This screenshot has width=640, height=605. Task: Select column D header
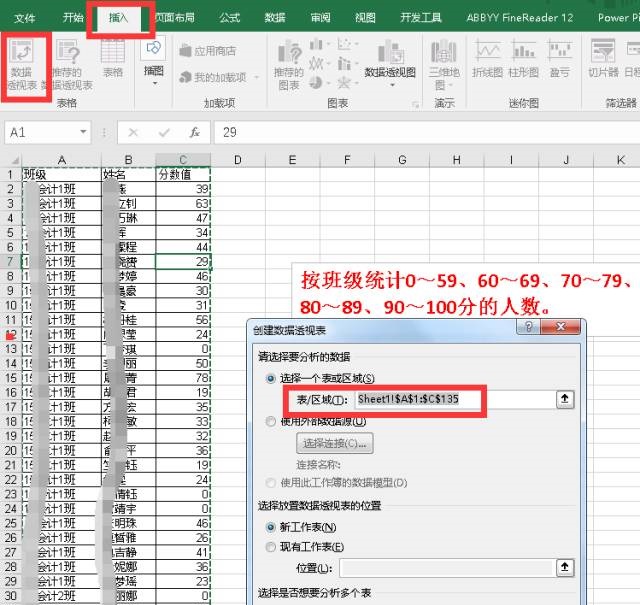click(x=238, y=160)
